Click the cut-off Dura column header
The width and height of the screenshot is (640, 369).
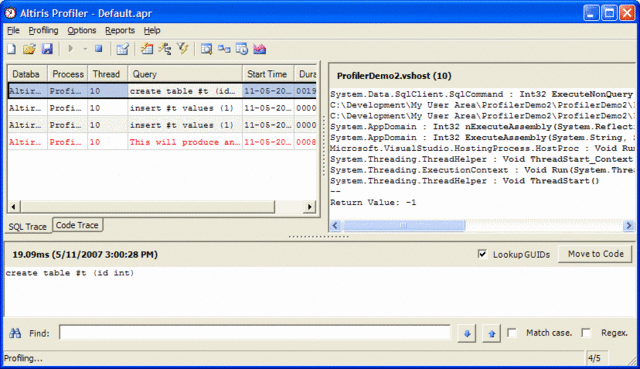pos(306,74)
